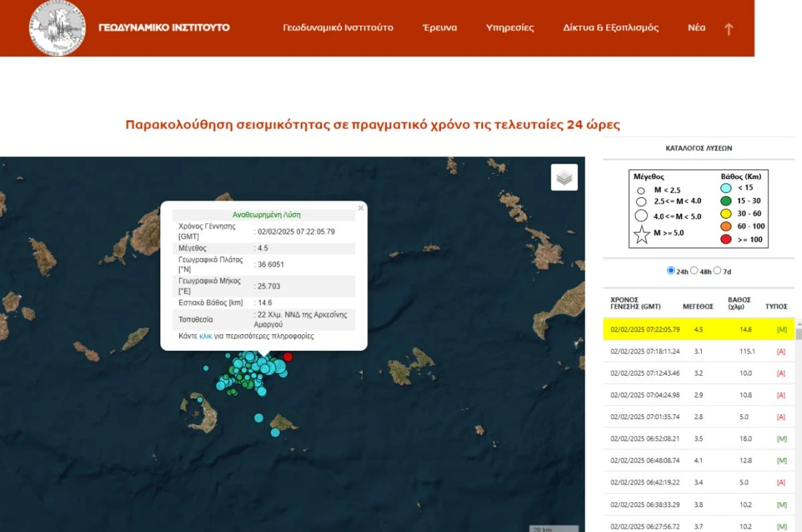Expand the Δίκτυα & Εξοπλισμός menu
The height and width of the screenshot is (532, 802).
610,27
